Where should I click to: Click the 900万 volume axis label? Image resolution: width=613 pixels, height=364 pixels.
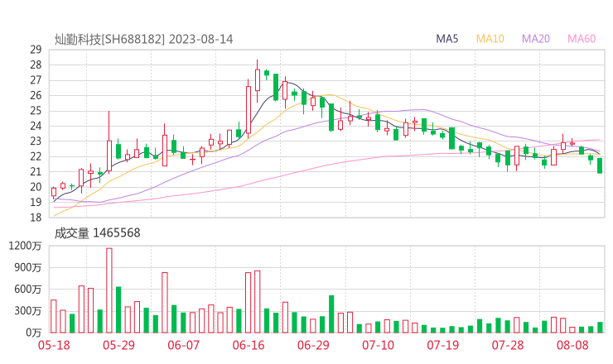click(28, 267)
